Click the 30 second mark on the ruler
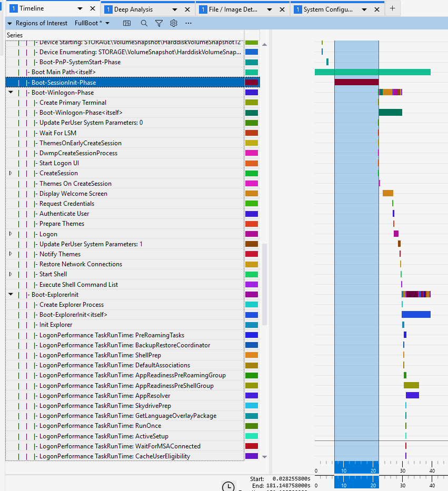The height and width of the screenshot is (491, 448). point(403,470)
